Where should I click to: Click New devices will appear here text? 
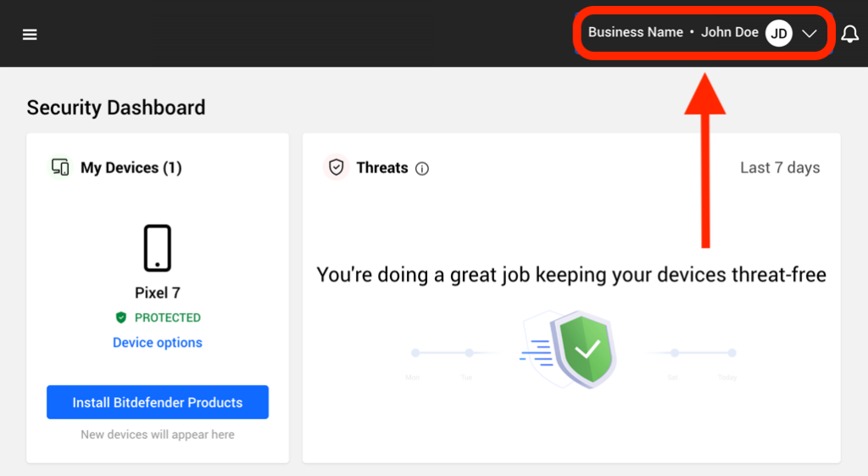pos(157,434)
